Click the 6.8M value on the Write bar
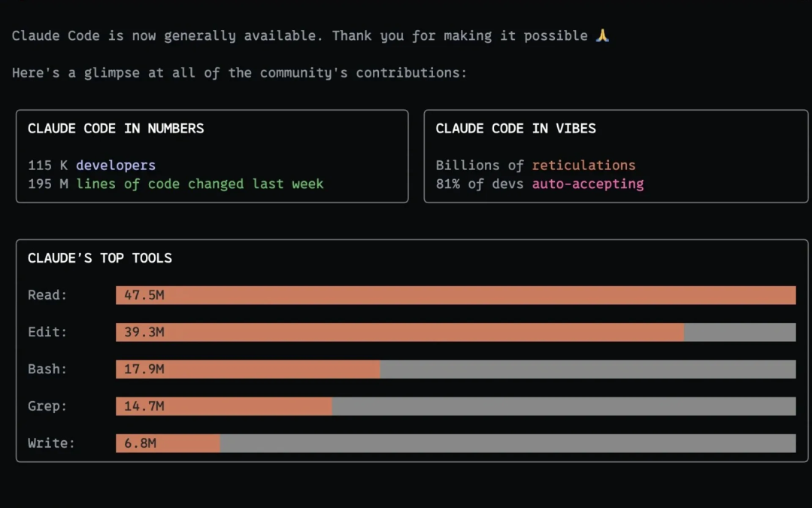This screenshot has height=508, width=812. click(140, 443)
